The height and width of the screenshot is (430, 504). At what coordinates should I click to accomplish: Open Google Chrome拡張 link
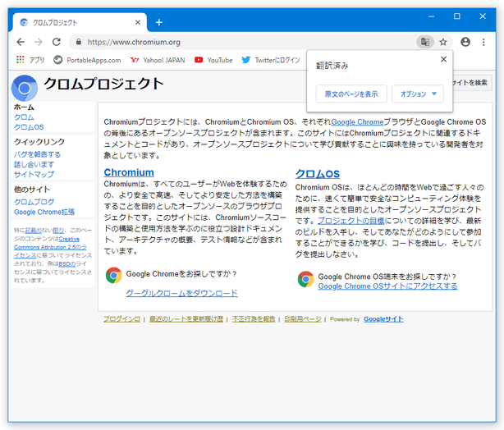coord(44,212)
